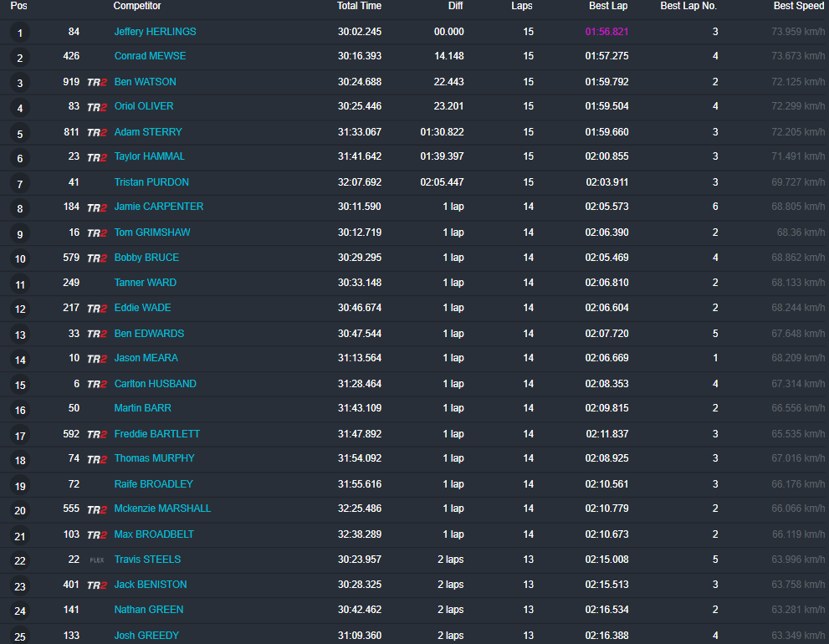Screen dimensions: 829x644
Task: Click the TR2 badge next to Ben Watson
Action: pyautogui.click(x=97, y=81)
